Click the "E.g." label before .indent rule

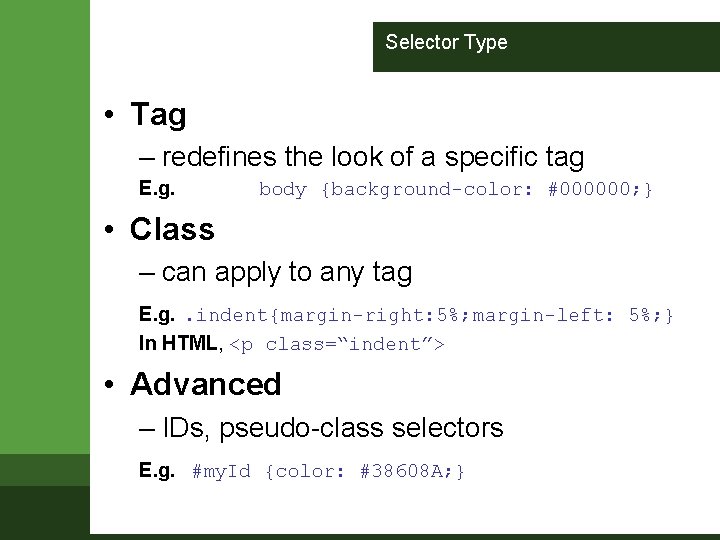pyautogui.click(x=157, y=316)
